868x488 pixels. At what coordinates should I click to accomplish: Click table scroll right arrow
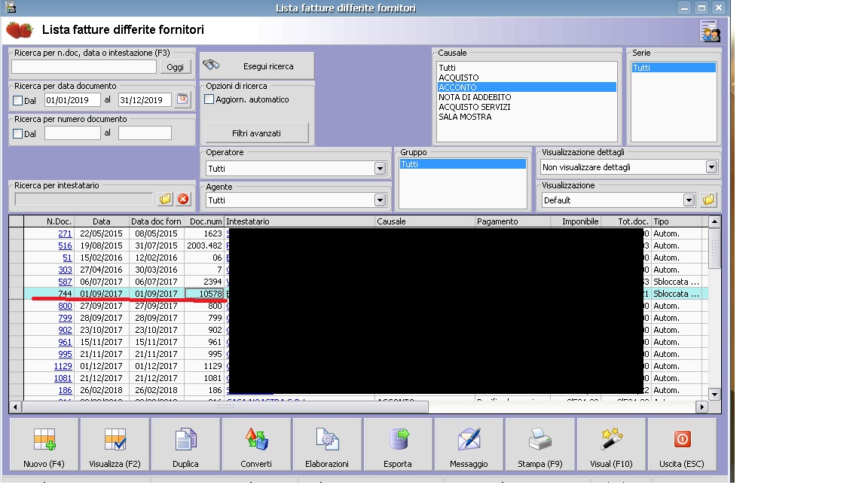click(x=702, y=407)
